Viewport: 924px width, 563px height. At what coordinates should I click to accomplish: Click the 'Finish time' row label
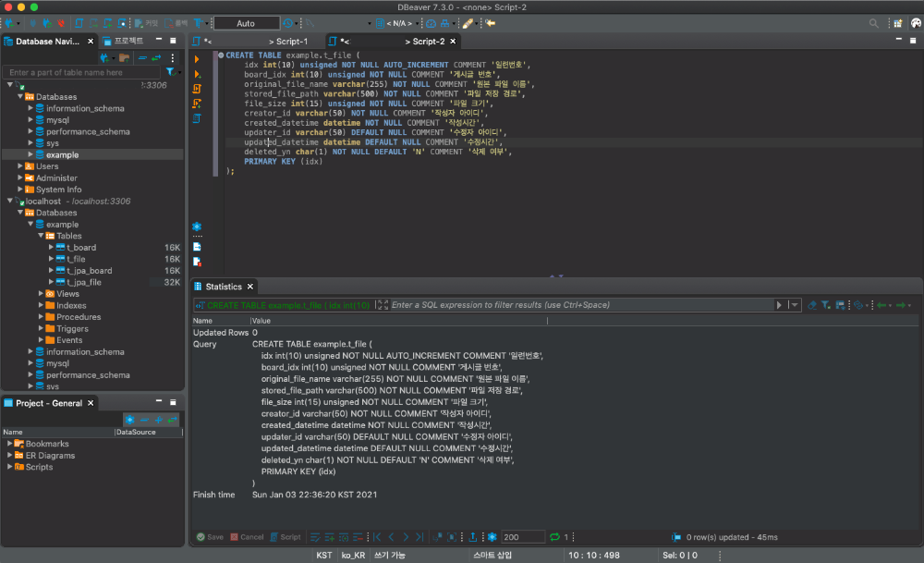(x=214, y=495)
